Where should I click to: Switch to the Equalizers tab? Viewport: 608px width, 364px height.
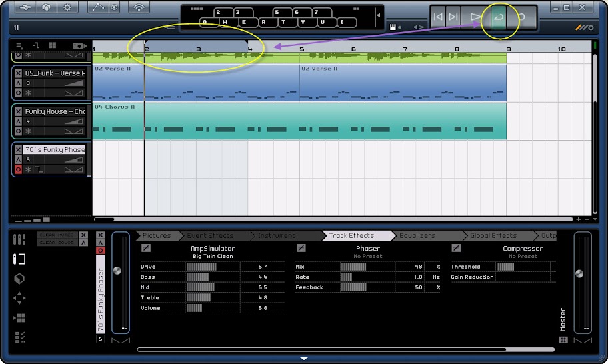pos(417,235)
